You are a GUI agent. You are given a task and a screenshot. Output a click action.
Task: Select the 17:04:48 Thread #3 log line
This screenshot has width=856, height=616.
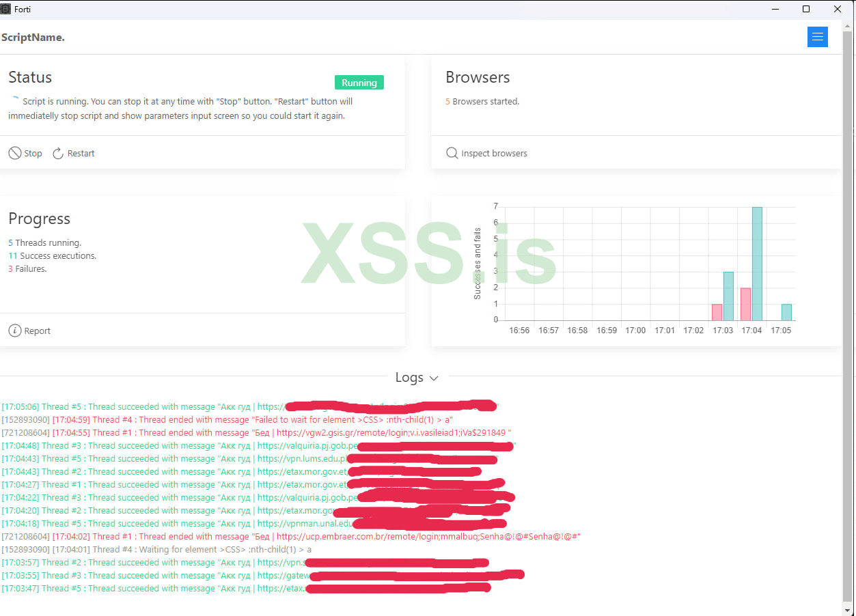258,445
